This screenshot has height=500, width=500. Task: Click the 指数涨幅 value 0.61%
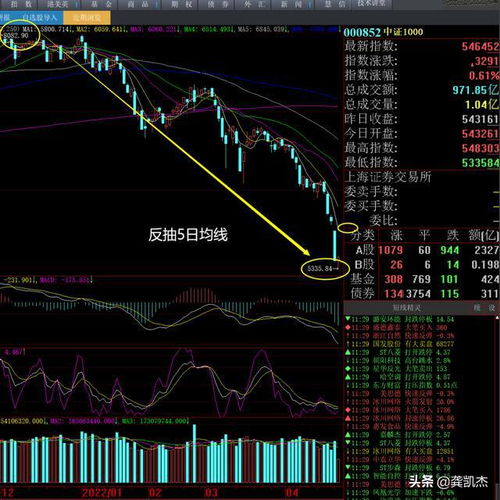[x=484, y=76]
